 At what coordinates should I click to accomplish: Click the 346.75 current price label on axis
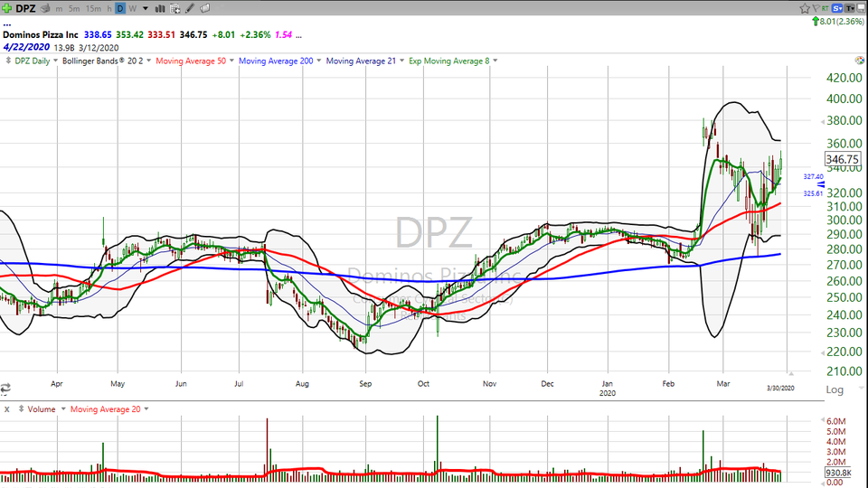(x=843, y=159)
